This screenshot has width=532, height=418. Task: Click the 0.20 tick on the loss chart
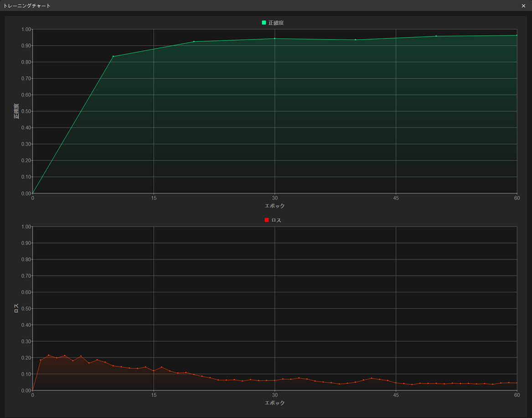[x=26, y=358]
